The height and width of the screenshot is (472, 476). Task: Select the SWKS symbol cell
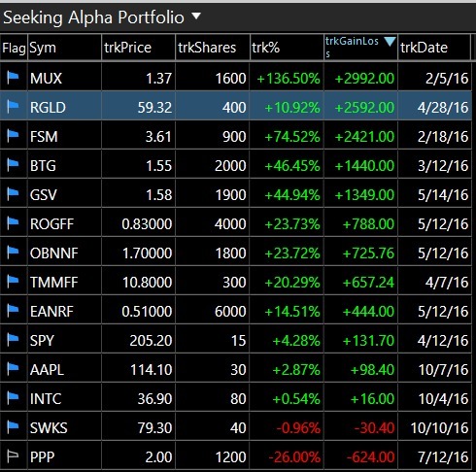coord(64,427)
